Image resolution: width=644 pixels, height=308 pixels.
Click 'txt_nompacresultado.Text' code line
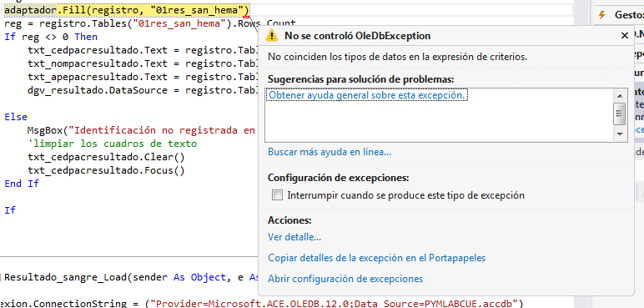pyautogui.click(x=143, y=63)
